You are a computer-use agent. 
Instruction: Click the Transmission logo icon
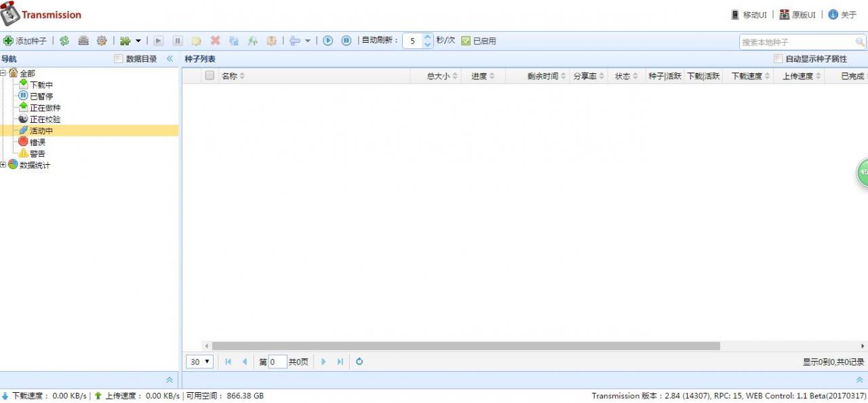tap(9, 15)
